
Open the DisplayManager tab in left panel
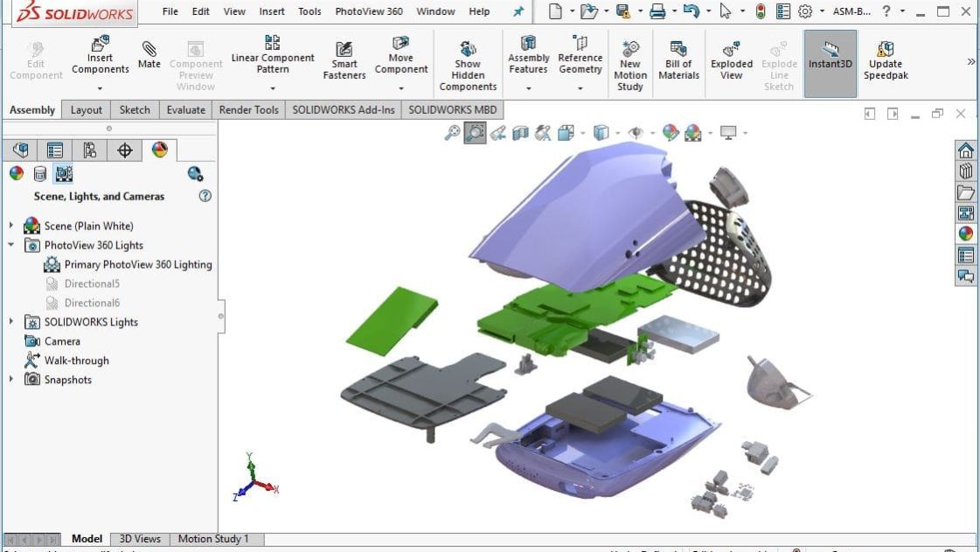[159, 150]
